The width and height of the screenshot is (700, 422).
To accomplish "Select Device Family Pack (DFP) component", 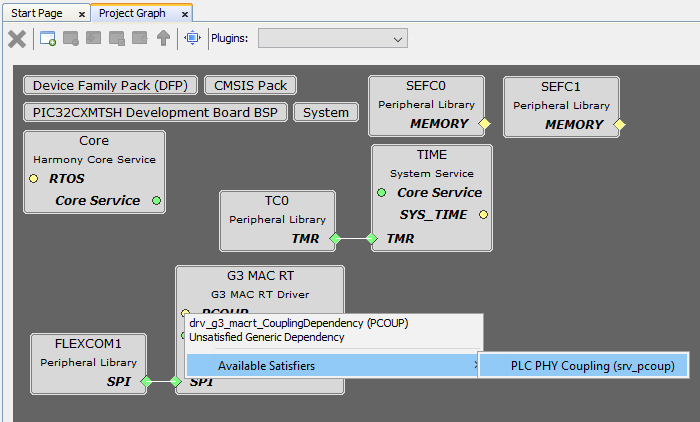I will point(110,85).
